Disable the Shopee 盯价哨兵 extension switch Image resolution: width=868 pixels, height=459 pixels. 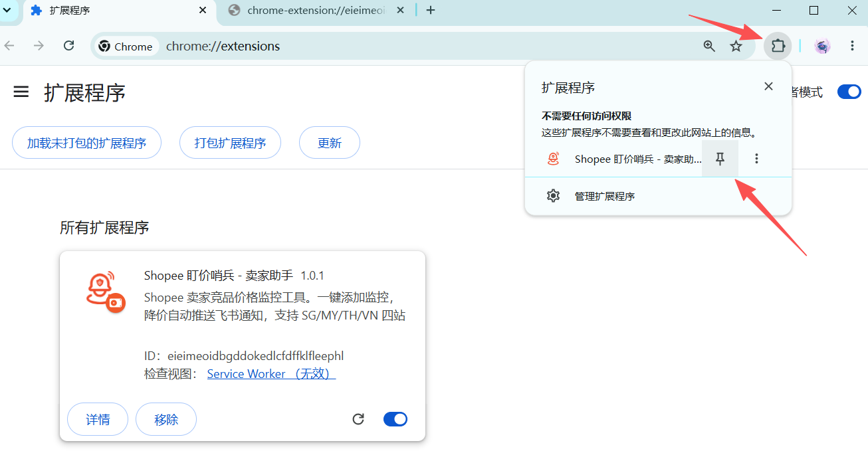click(x=395, y=419)
